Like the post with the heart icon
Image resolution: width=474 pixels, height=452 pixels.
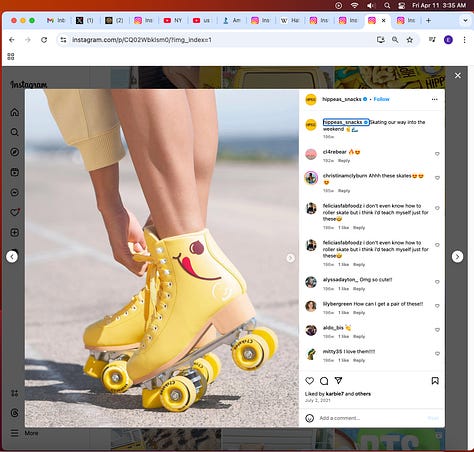pos(310,381)
